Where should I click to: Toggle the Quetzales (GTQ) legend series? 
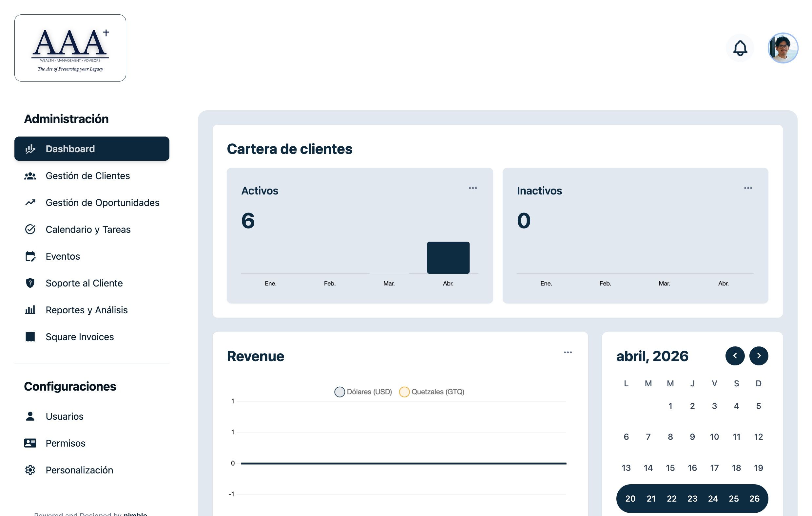432,392
